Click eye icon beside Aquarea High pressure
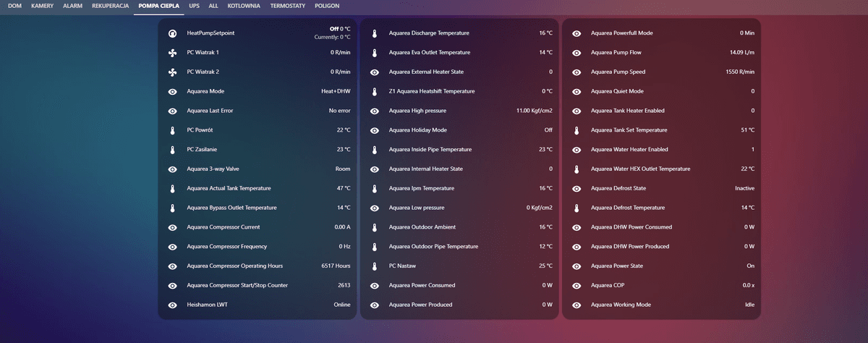Screen dimensions: 868x343 click(375, 111)
